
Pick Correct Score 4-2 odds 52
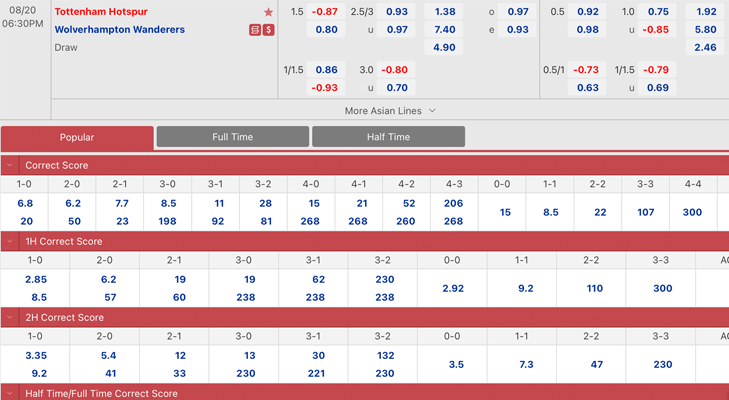tap(409, 203)
